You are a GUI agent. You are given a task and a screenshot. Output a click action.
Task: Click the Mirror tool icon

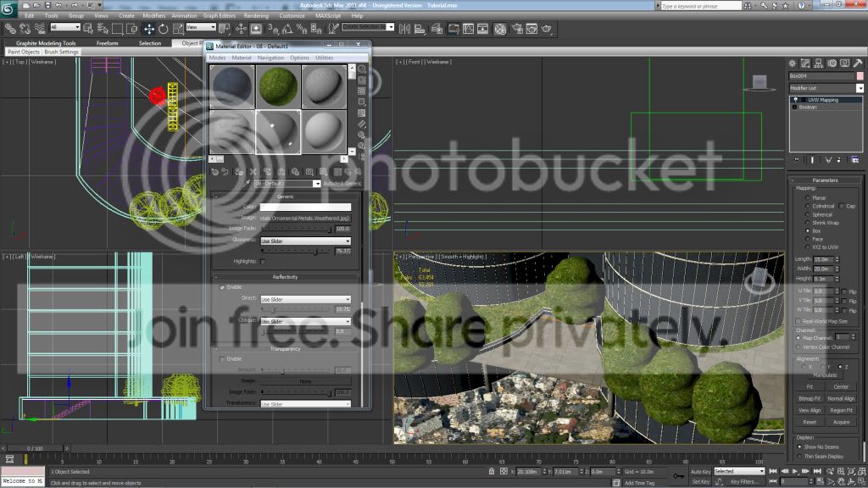point(404,28)
